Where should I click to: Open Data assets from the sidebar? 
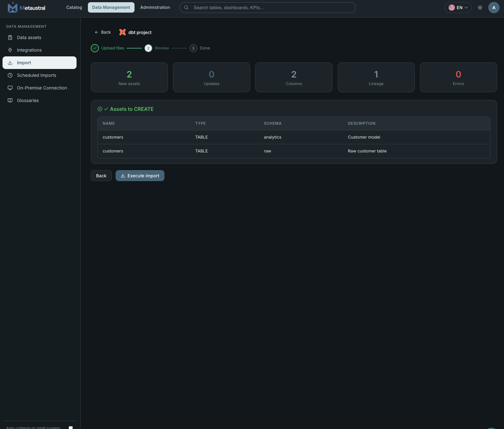39,37
